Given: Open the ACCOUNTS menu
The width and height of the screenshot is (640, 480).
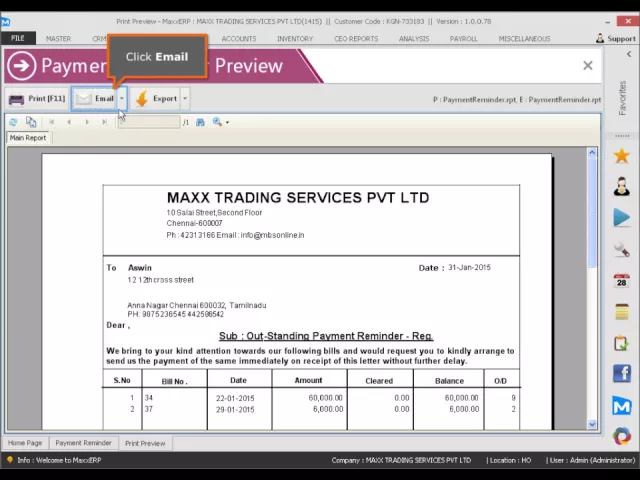Looking at the screenshot, I should tap(239, 39).
